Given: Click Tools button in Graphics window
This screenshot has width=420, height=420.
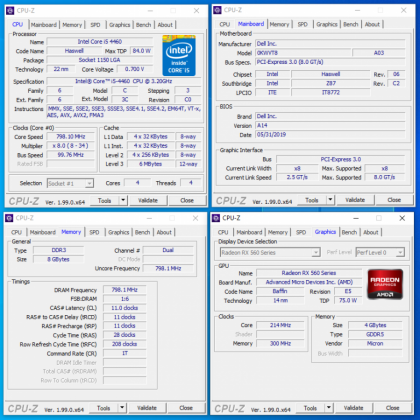Looking at the screenshot, I should pyautogui.click(x=310, y=408).
